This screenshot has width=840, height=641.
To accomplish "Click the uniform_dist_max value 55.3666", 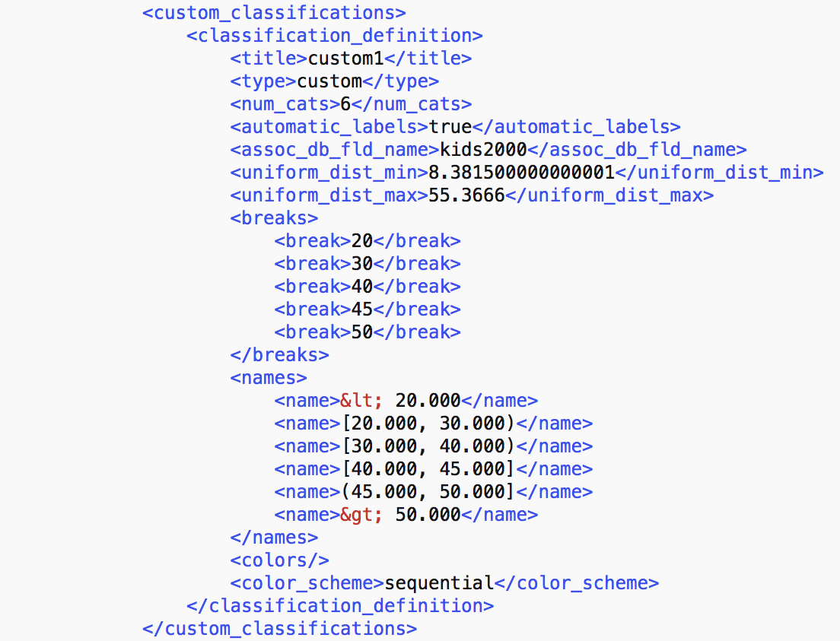I will pos(466,195).
